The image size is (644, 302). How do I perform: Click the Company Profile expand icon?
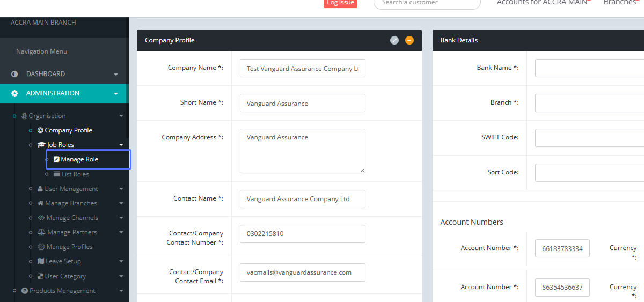tap(394, 40)
